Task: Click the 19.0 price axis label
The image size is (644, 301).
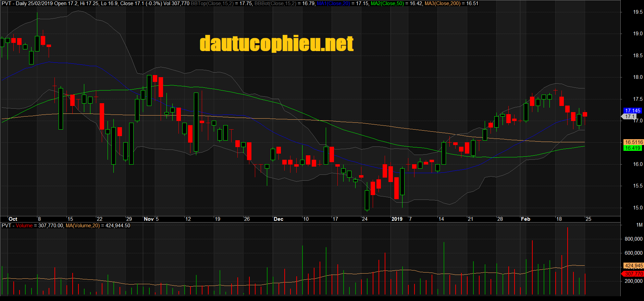Action: tap(638, 34)
